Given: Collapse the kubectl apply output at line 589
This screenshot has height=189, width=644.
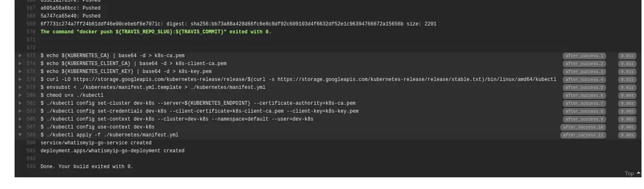Looking at the screenshot, I should pos(20,135).
